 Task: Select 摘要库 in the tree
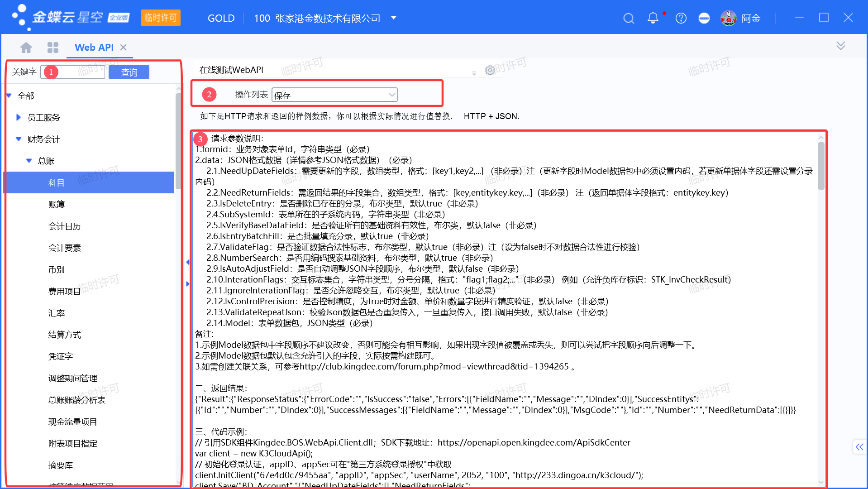[x=61, y=465]
